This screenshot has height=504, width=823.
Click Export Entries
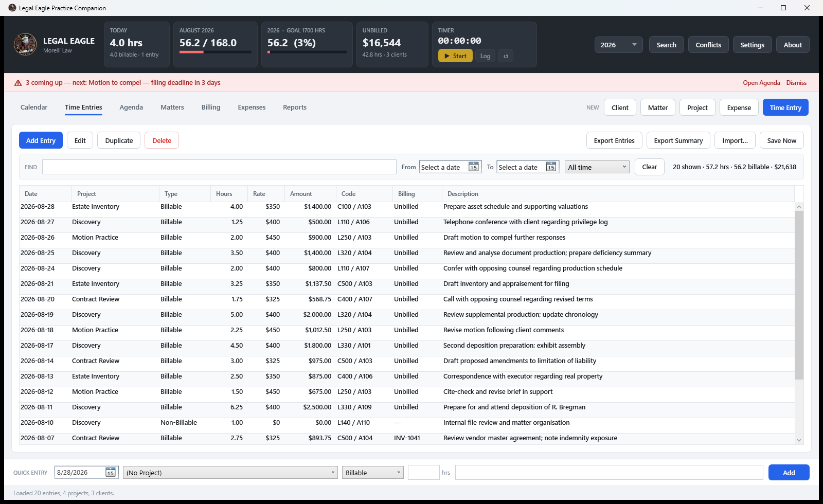614,140
